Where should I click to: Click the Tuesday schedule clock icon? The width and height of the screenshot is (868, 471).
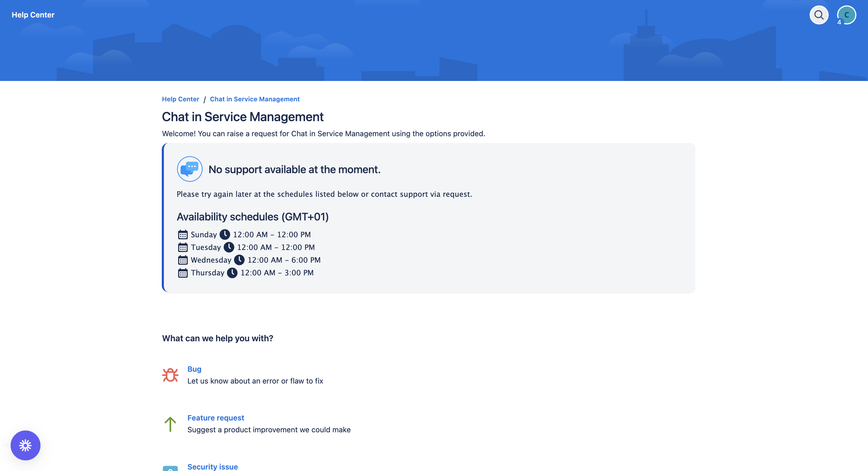pyautogui.click(x=229, y=247)
